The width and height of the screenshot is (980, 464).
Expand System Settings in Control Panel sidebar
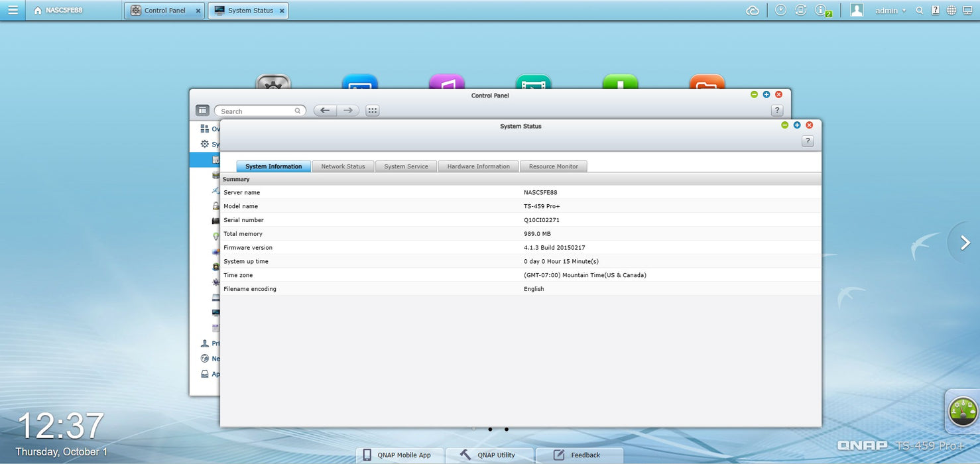pos(210,144)
